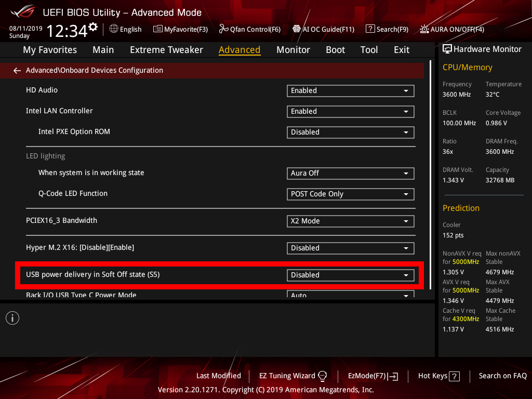Click the 0.986 V core voltage value

(496, 123)
